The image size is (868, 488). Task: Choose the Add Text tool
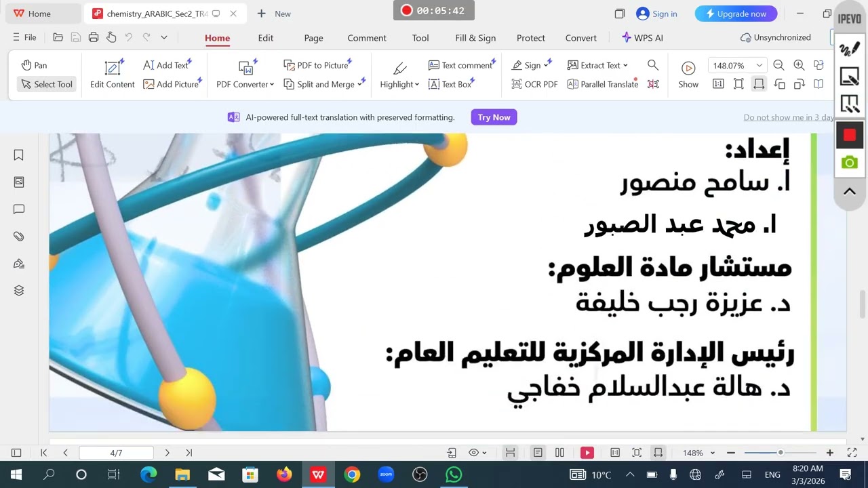167,65
